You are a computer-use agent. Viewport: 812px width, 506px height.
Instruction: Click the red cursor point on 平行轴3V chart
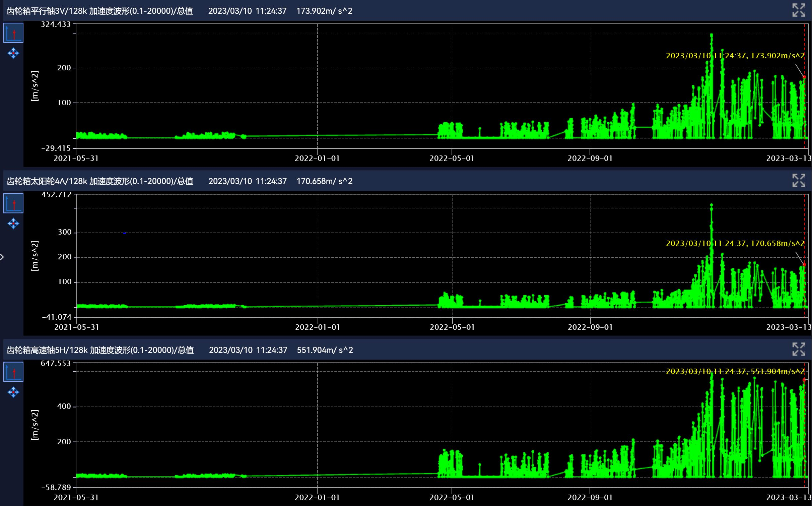804,77
